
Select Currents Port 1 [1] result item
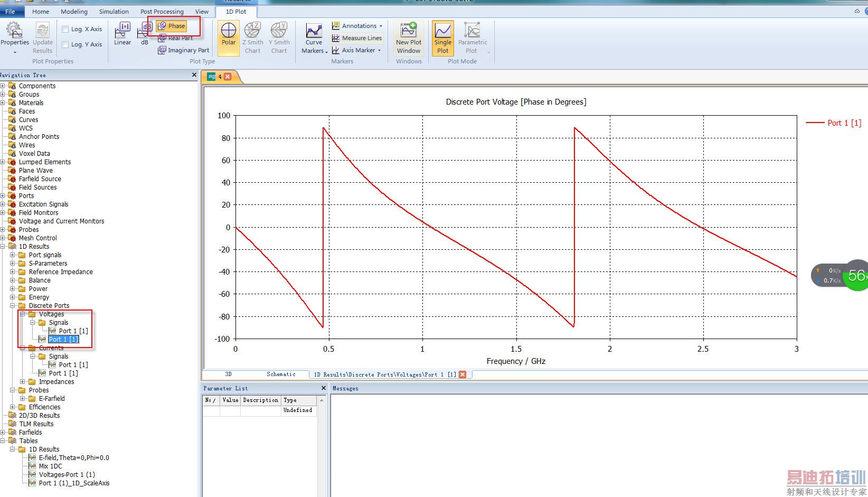[63, 373]
